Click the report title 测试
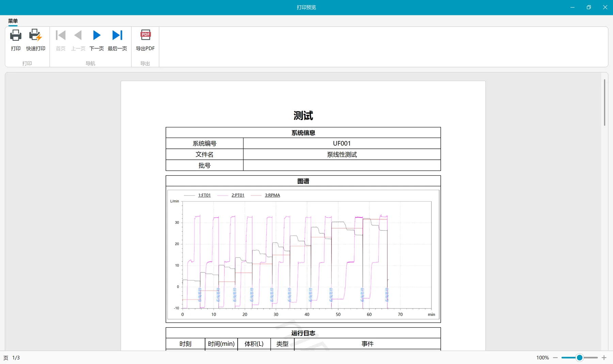This screenshot has width=613, height=364. [303, 116]
